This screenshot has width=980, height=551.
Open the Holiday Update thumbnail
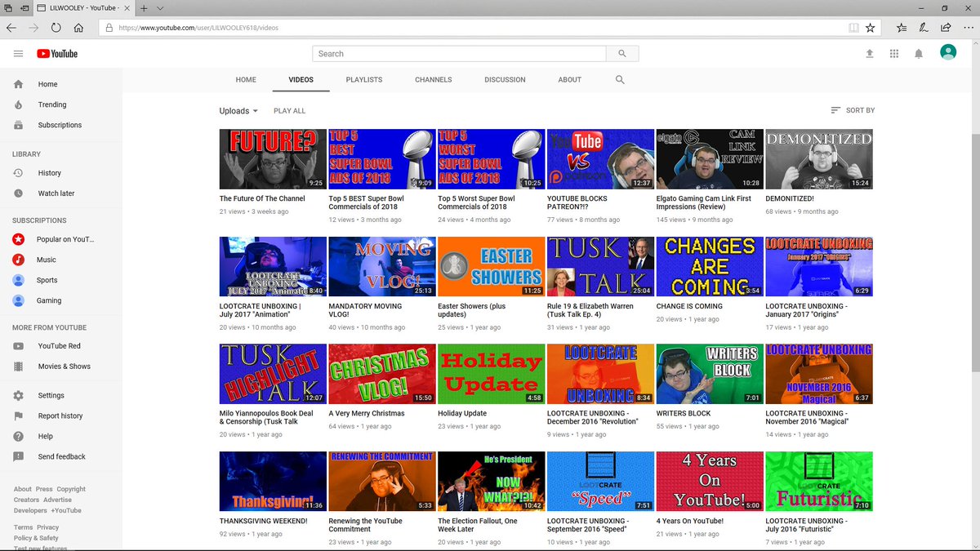491,374
